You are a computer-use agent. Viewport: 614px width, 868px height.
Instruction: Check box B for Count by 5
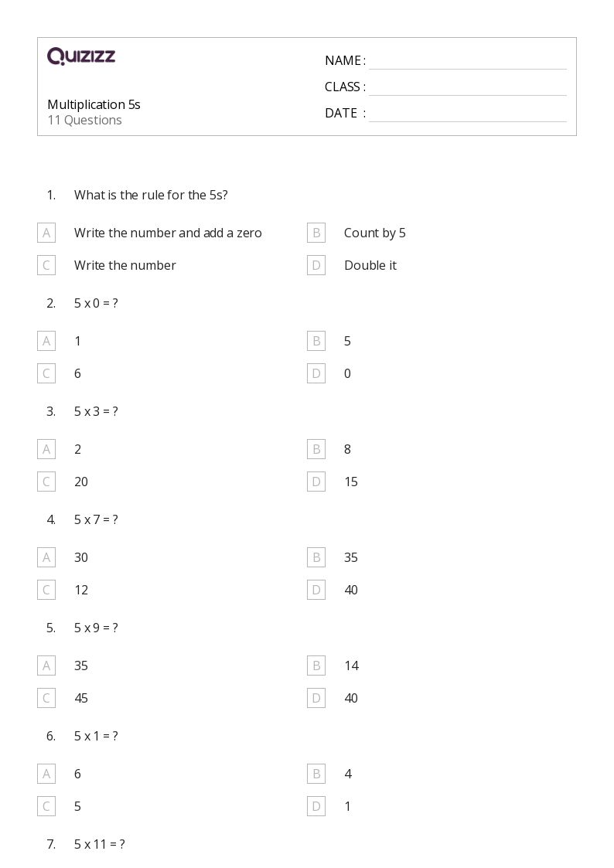point(316,233)
